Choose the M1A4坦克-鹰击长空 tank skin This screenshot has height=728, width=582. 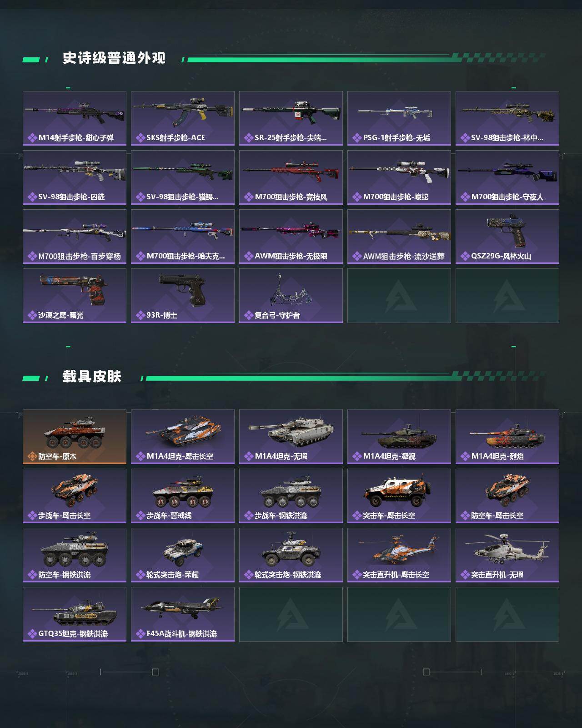pyautogui.click(x=183, y=437)
